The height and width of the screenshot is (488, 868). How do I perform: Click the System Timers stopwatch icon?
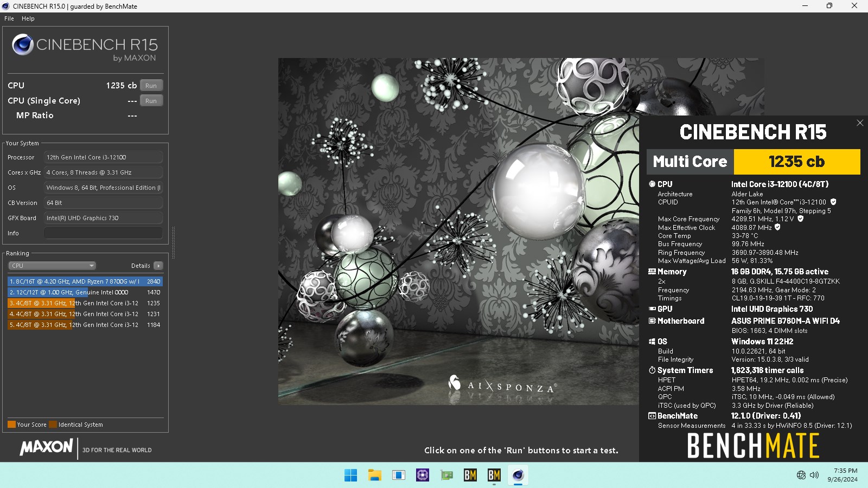(652, 370)
